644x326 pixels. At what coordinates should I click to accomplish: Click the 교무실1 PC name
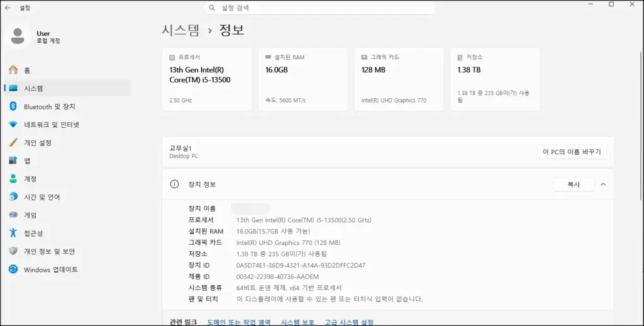(180, 148)
